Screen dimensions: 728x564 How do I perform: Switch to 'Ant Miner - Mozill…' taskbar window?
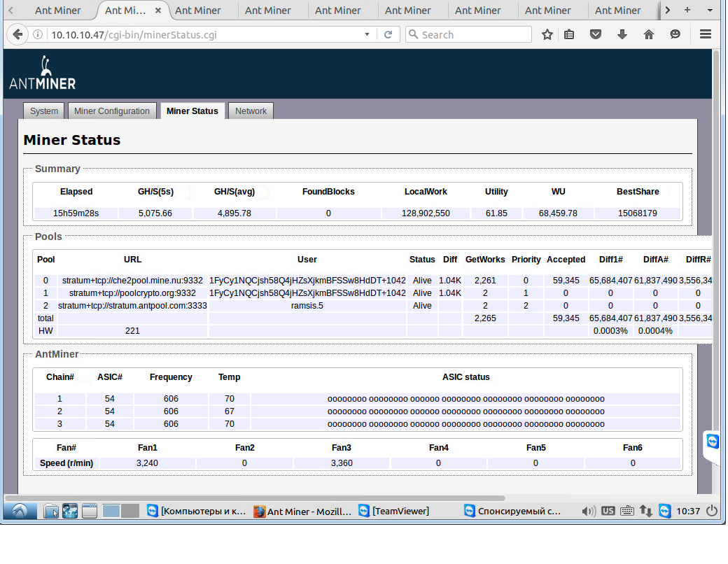[302, 511]
